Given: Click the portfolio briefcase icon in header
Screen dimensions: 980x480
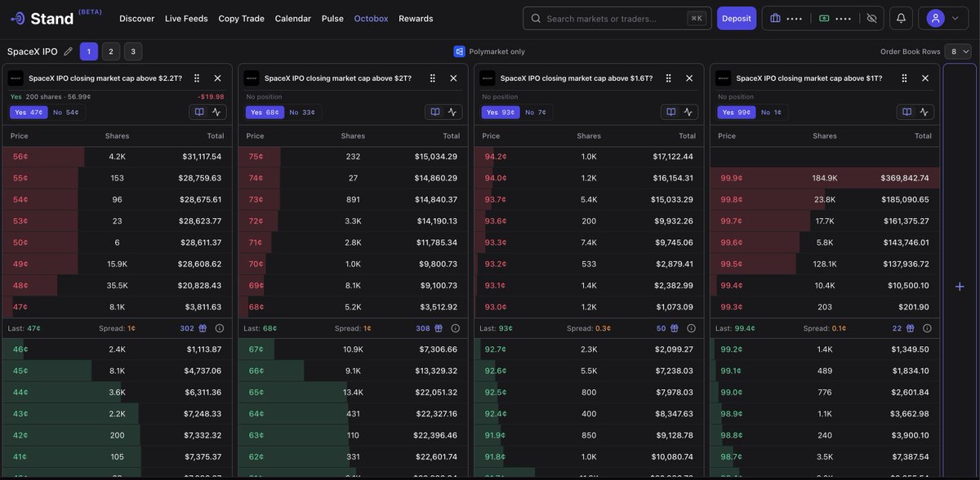Looking at the screenshot, I should point(775,18).
